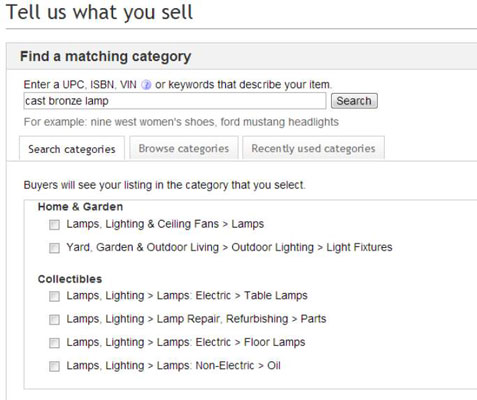Click the Search button
The height and width of the screenshot is (400, 477).
[x=354, y=101]
